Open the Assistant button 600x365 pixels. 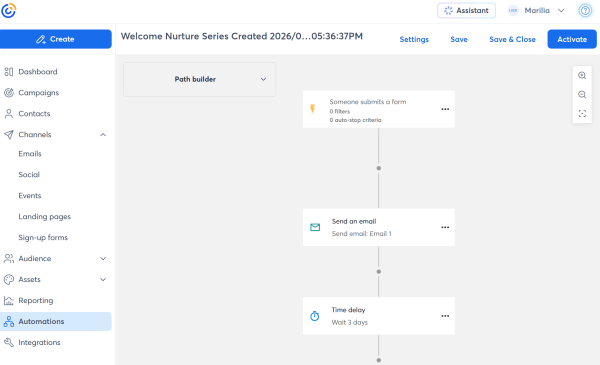click(x=466, y=10)
